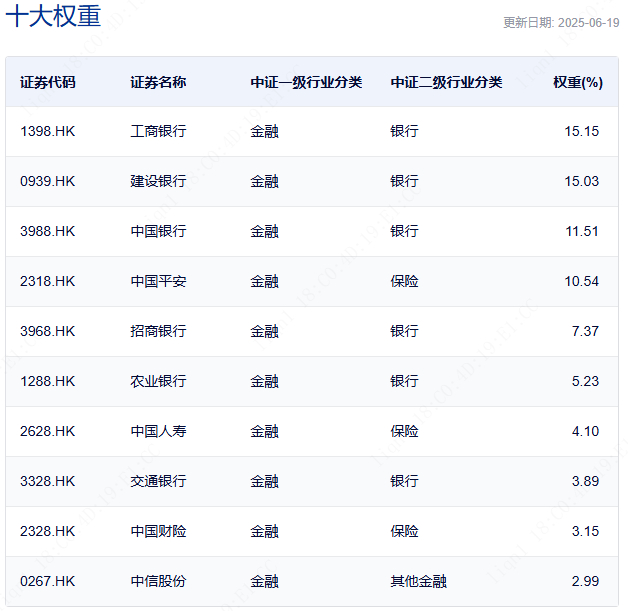Click 保险 in the 中国人寿 row

[405, 431]
